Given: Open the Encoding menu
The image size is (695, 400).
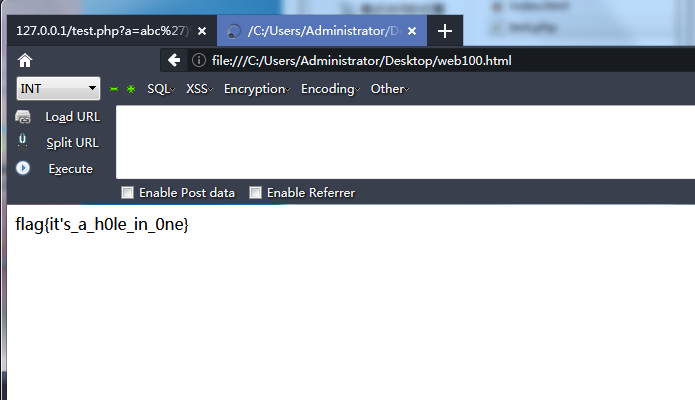Looking at the screenshot, I should click(x=330, y=89).
